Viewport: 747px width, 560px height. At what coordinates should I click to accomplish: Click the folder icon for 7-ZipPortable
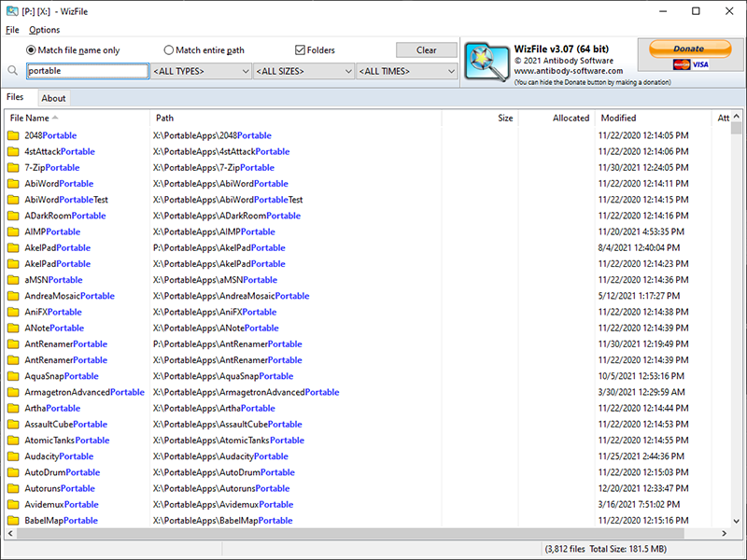(13, 168)
